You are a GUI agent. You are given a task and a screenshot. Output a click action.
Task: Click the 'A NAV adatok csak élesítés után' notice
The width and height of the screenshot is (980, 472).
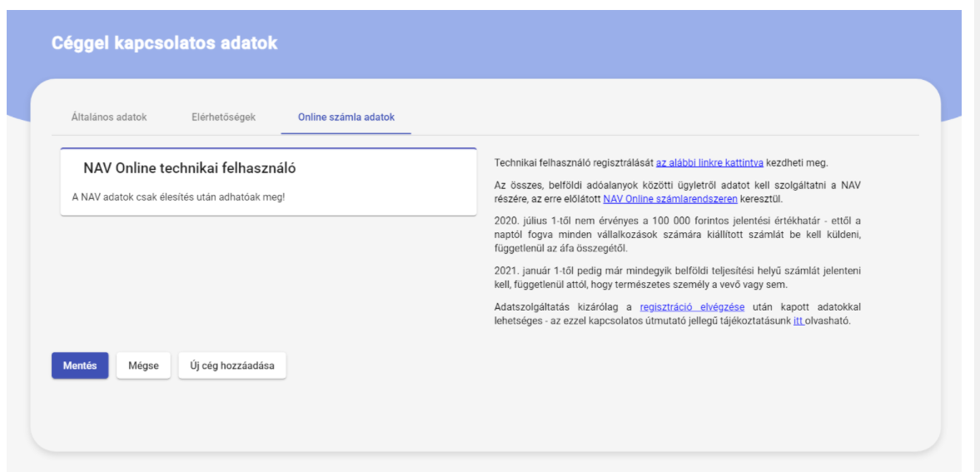(179, 196)
